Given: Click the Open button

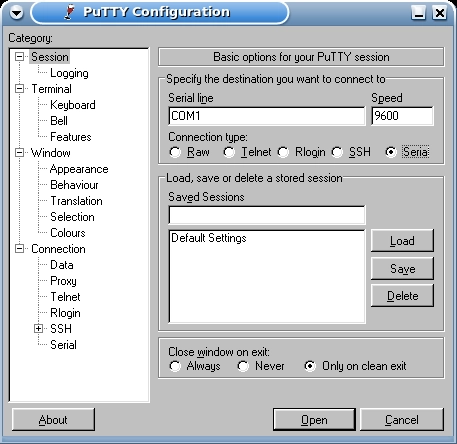Looking at the screenshot, I should point(314,420).
